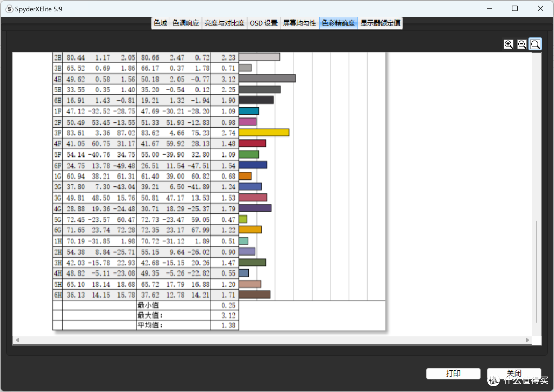Click the red 4F color bar
The width and height of the screenshot is (554, 392).
[252, 143]
